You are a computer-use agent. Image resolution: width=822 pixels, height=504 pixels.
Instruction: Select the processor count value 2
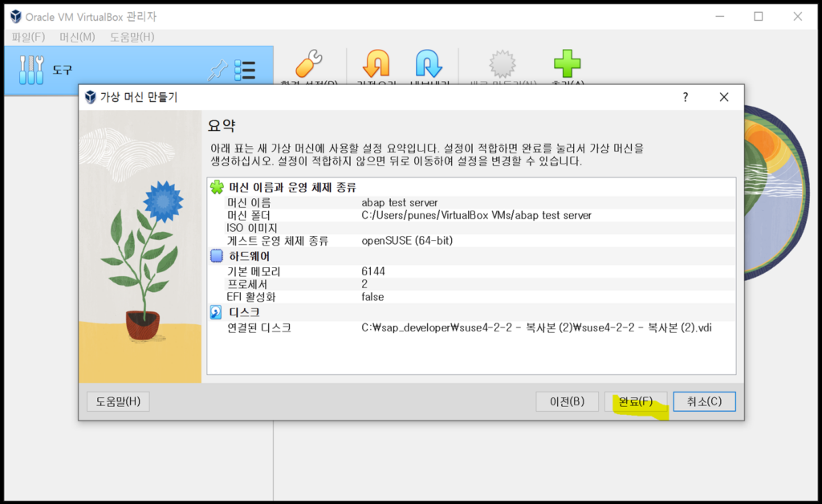click(x=364, y=284)
